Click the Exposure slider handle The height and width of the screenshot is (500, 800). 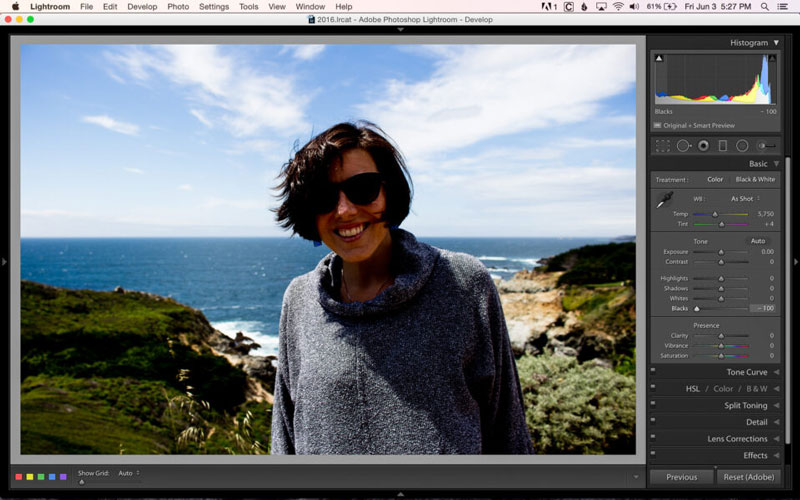pos(720,252)
